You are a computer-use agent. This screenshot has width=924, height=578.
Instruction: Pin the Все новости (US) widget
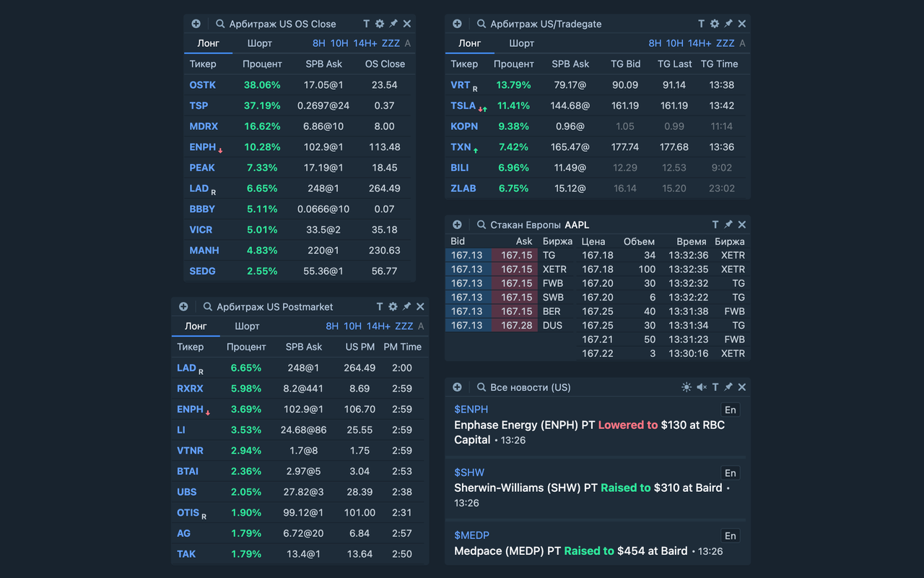(728, 387)
